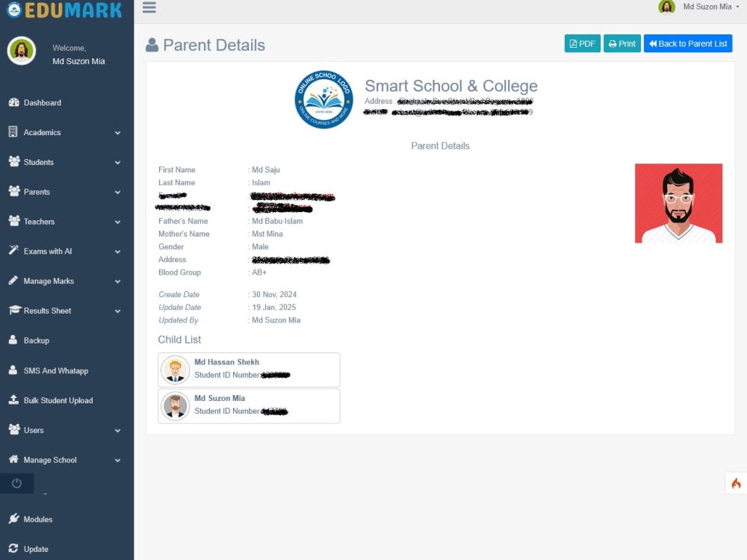Click the power logout icon

pyautogui.click(x=16, y=483)
